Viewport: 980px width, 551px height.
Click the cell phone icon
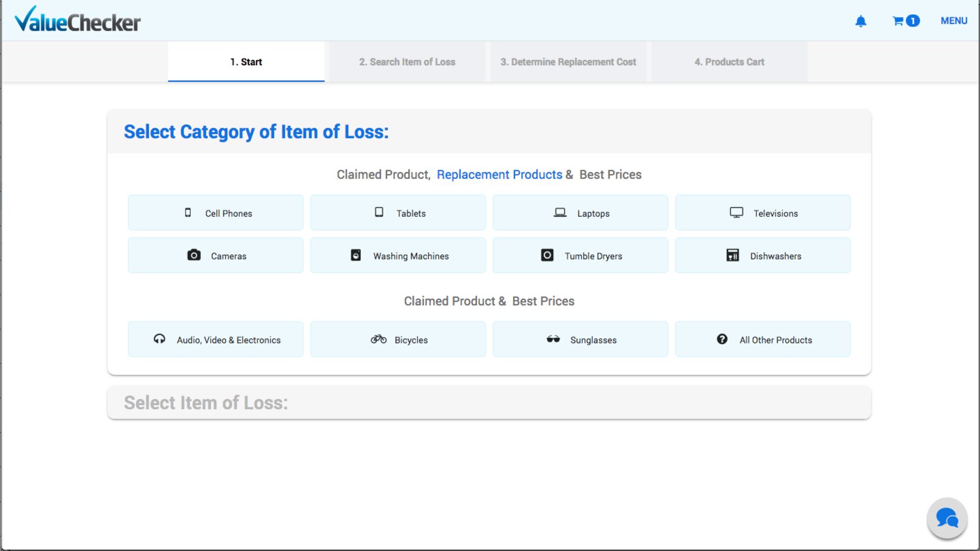[188, 212]
